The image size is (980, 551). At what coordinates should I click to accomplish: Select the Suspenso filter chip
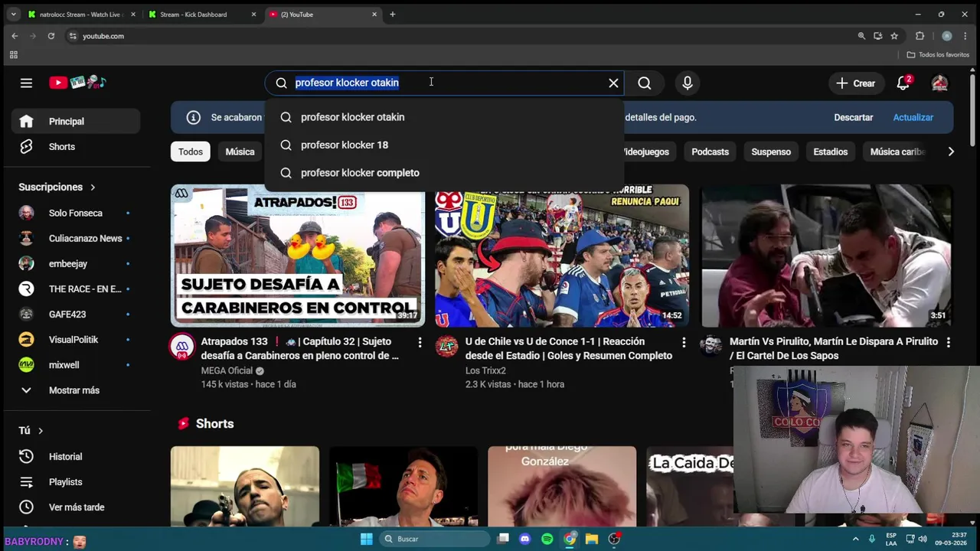pos(771,152)
